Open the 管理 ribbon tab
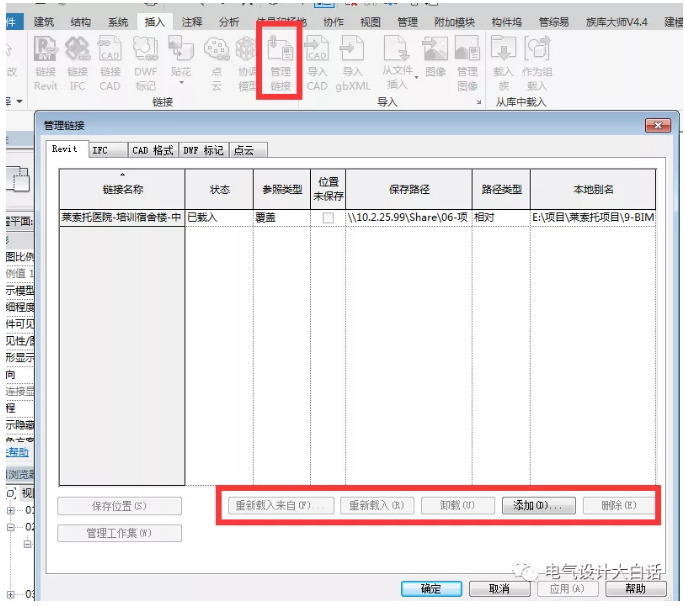The image size is (685, 606). (x=407, y=21)
